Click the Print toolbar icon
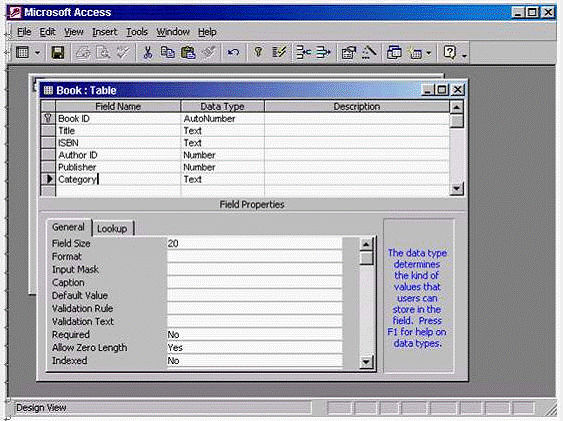Viewport: 563px width, 421px height. point(83,53)
